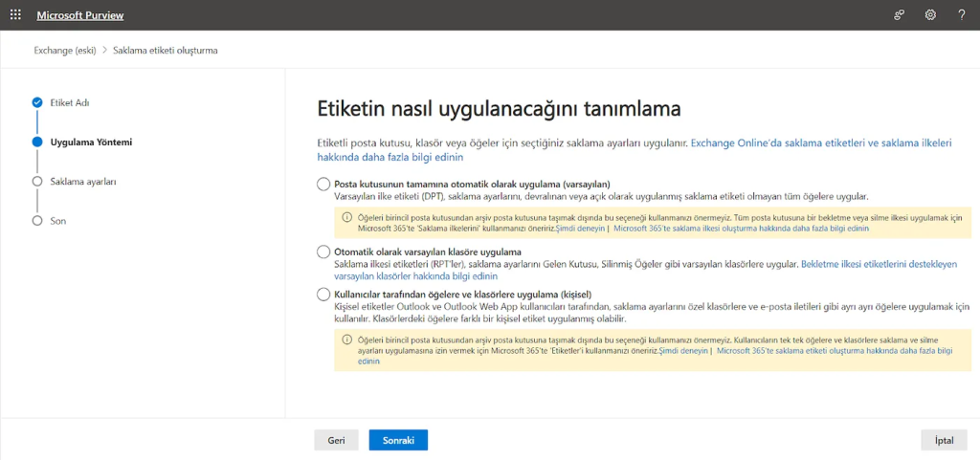Select 'Otomatik olarak varsayılan klasöre uygulama' option
The image size is (980, 460).
(x=323, y=252)
